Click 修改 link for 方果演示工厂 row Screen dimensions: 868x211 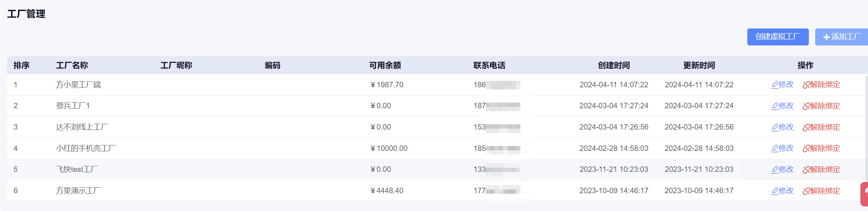tap(786, 191)
